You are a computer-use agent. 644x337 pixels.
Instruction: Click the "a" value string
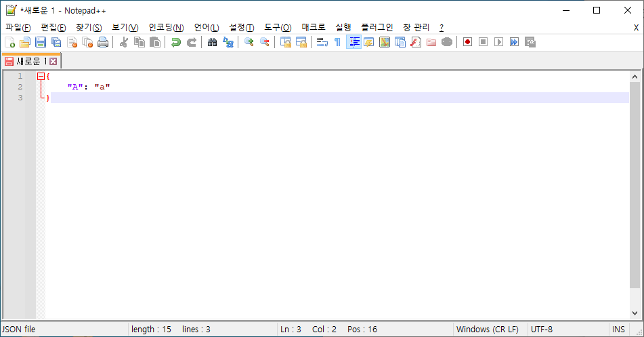(102, 87)
